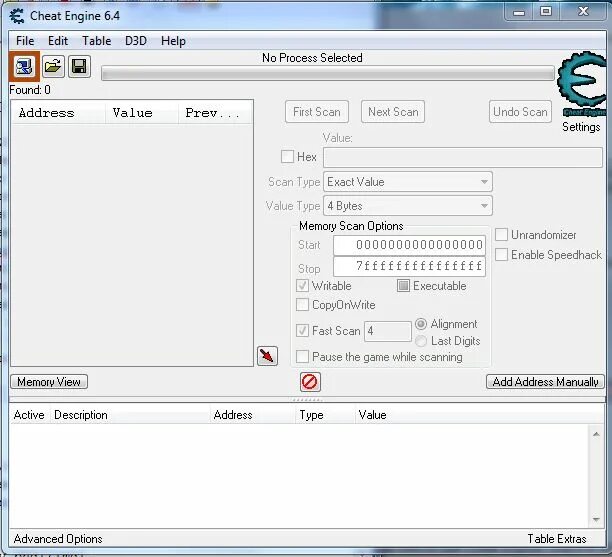
Task: Click address list Address column header
Action: 253,415
